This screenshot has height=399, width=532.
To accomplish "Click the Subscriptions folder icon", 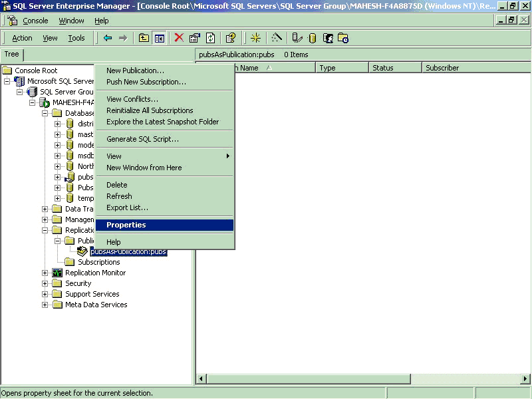I will (x=70, y=262).
